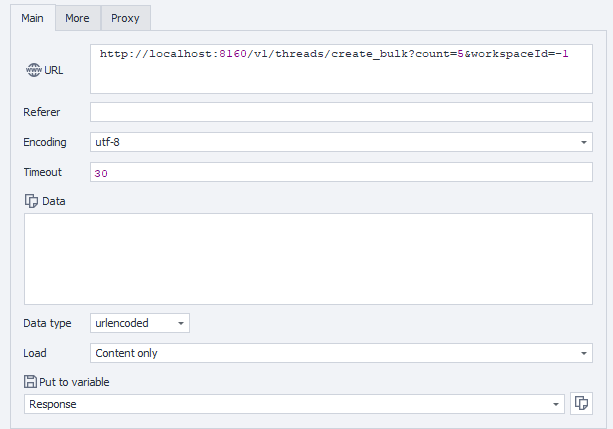
Task: Click the Data type label text
Action: (48, 323)
